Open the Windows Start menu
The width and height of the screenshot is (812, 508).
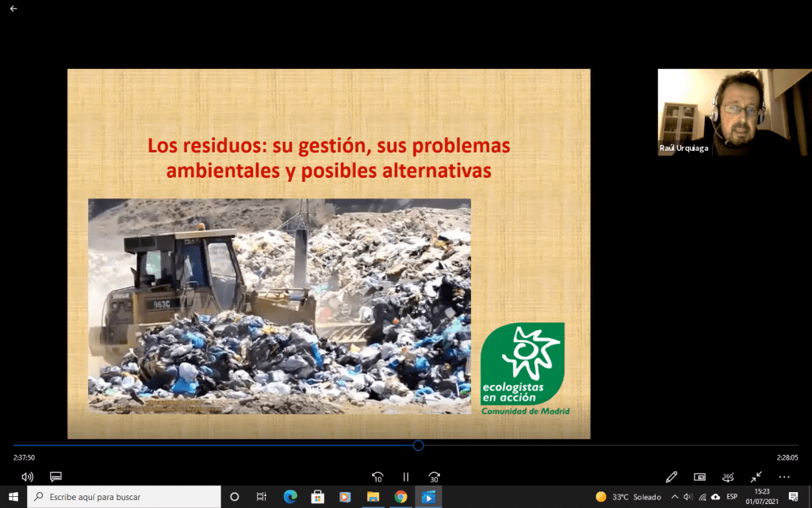13,497
